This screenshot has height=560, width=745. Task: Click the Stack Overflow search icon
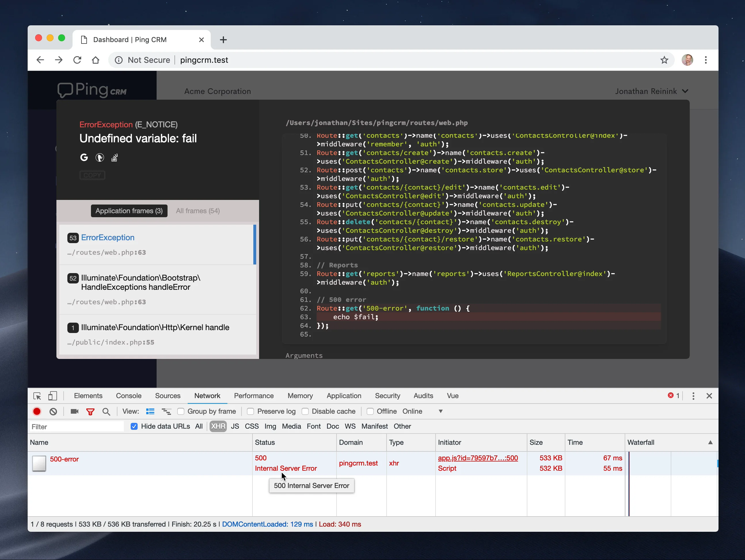pyautogui.click(x=115, y=157)
